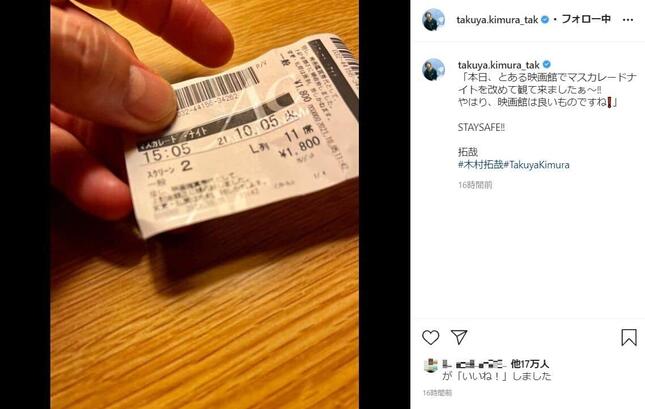This screenshot has width=645, height=409.
Task: Open hashtag #木村拓哉
Action: point(480,165)
